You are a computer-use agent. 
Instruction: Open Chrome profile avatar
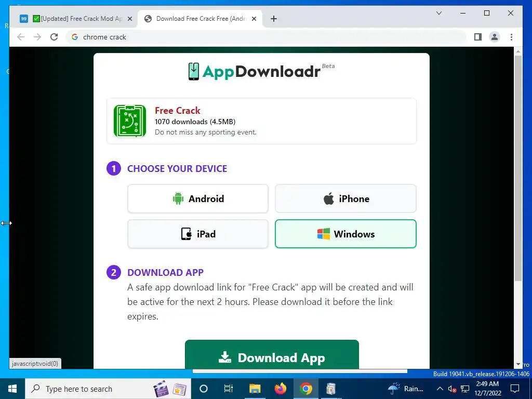pyautogui.click(x=495, y=37)
